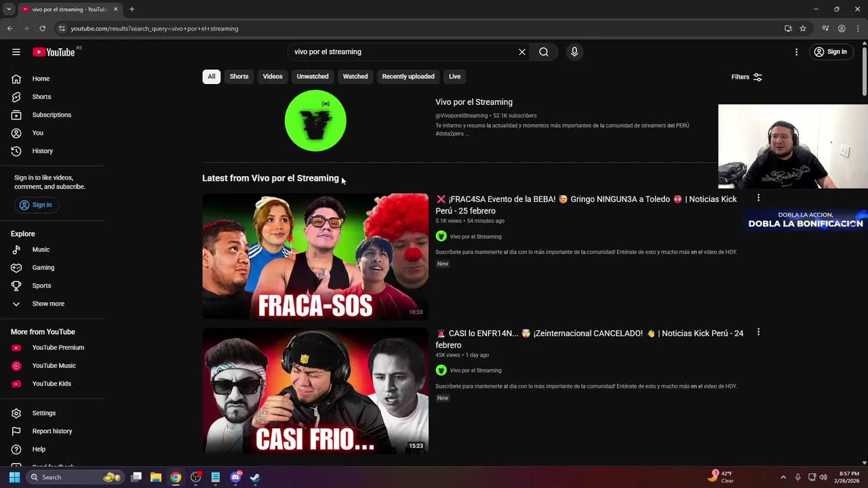Open Steam from the taskbar
868x488 pixels.
click(x=255, y=477)
